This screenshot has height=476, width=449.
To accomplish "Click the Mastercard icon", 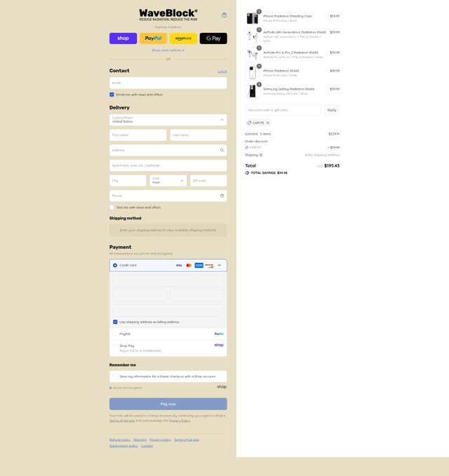I will (189, 265).
